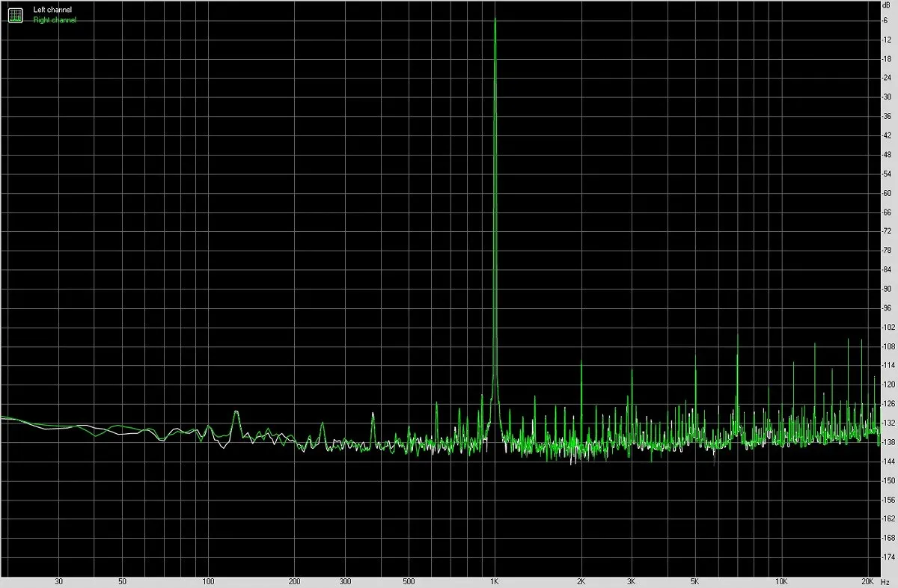
Task: Click the 30 Hz axis label
Action: pos(58,581)
